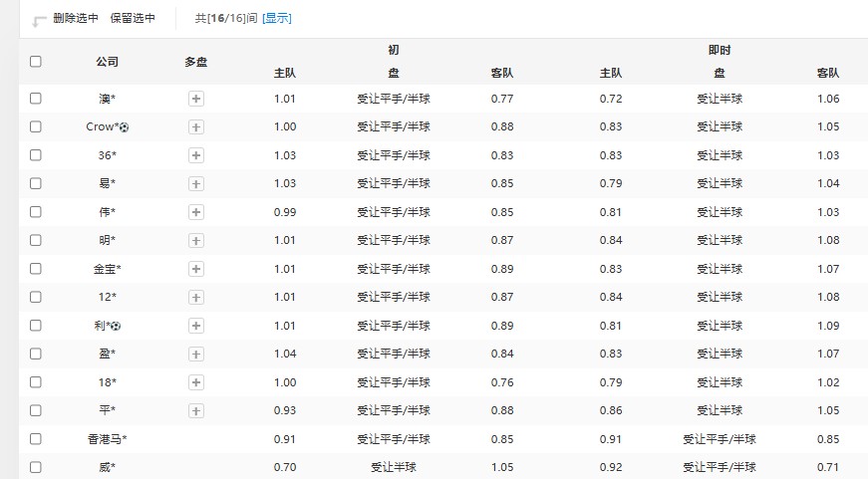The image size is (868, 479).
Task: Tick the checkbox beside 威* row
Action: 36,467
